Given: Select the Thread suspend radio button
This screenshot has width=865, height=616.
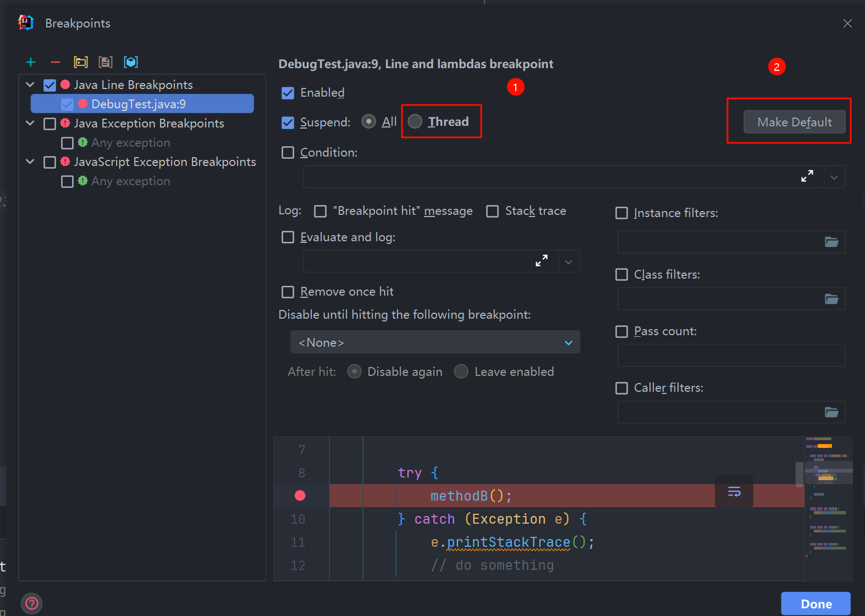Looking at the screenshot, I should 415,121.
